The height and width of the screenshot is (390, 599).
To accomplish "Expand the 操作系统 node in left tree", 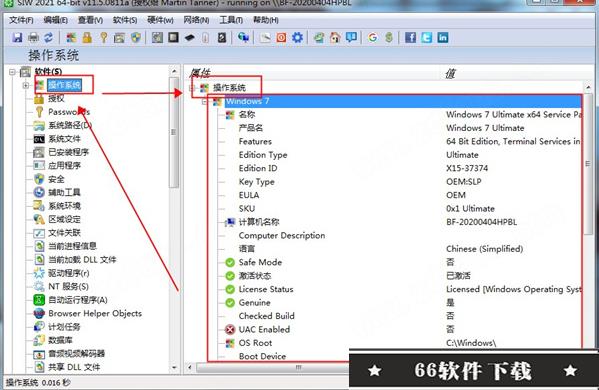I will 26,85.
